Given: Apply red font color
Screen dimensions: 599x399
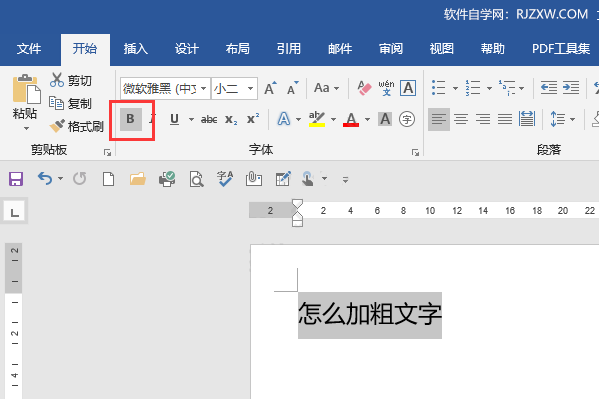Looking at the screenshot, I should (351, 119).
